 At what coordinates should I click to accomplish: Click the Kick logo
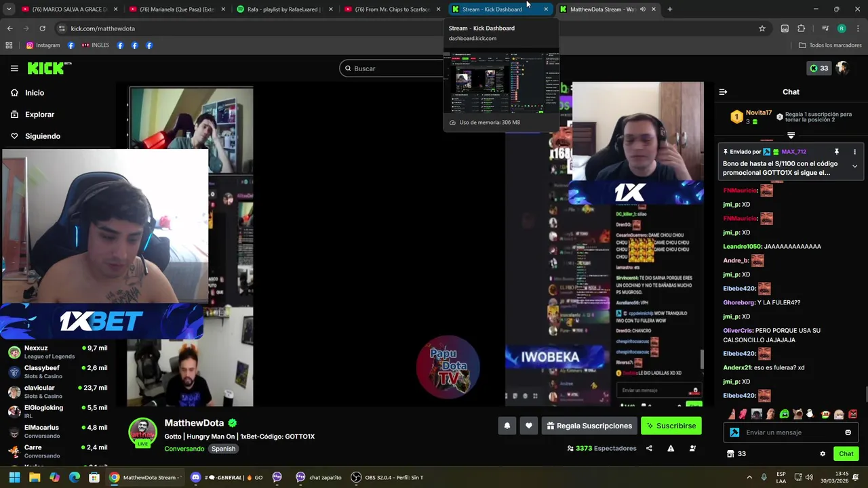pyautogui.click(x=49, y=68)
